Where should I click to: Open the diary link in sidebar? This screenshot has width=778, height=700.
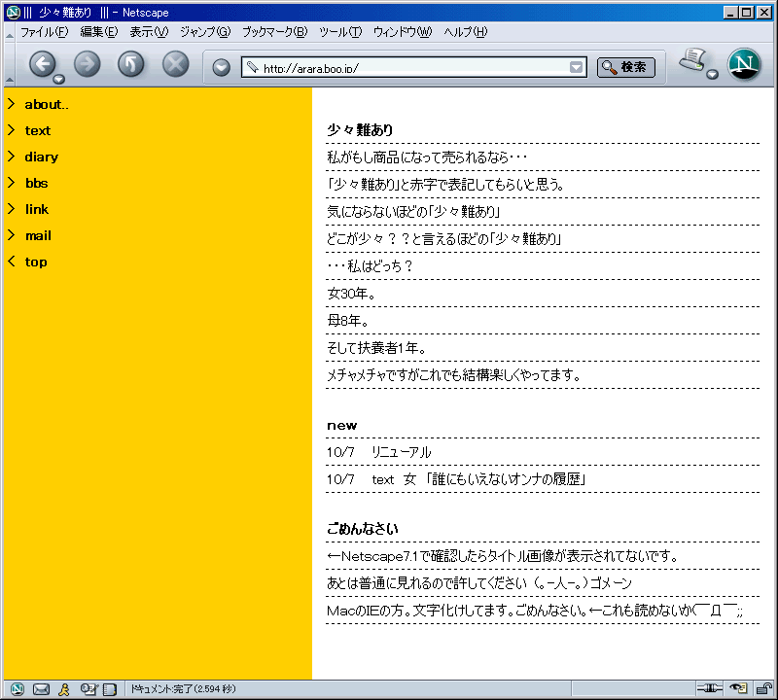pyautogui.click(x=42, y=157)
